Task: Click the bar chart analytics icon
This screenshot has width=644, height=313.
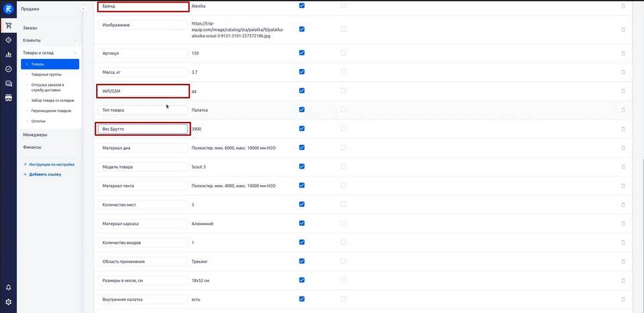Action: (x=8, y=54)
